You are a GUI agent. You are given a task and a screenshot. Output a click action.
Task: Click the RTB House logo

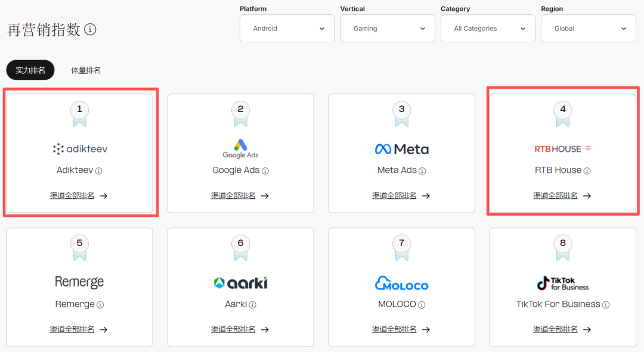point(563,148)
